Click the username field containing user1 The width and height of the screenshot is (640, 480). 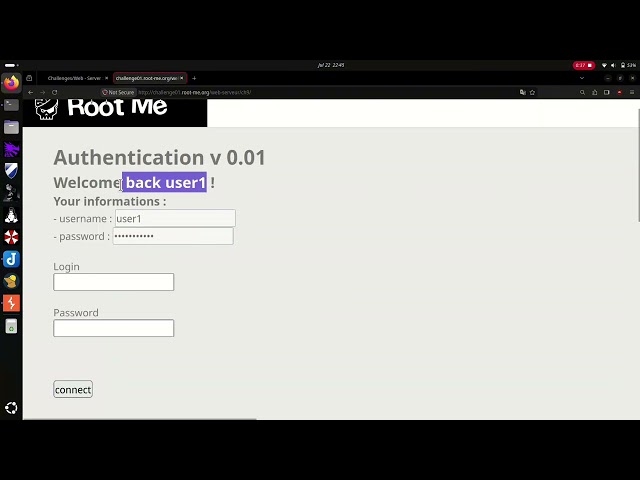175,218
